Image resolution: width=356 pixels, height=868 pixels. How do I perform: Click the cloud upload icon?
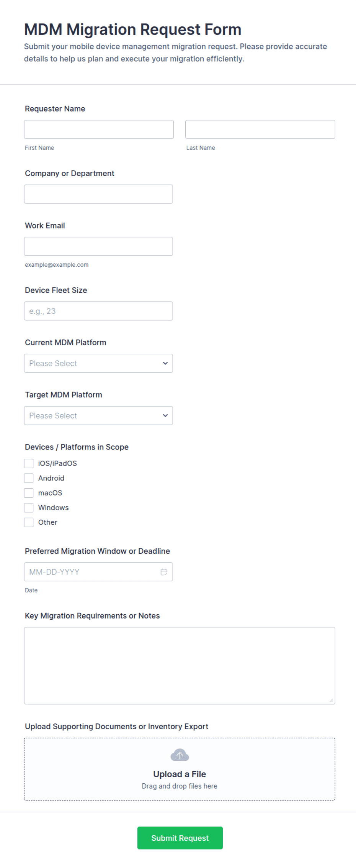pyautogui.click(x=180, y=755)
